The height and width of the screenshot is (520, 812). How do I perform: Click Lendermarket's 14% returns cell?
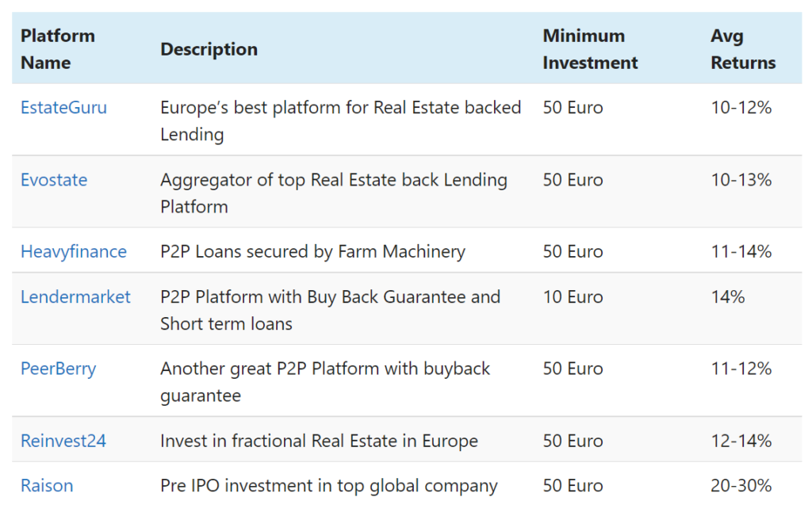click(x=728, y=297)
